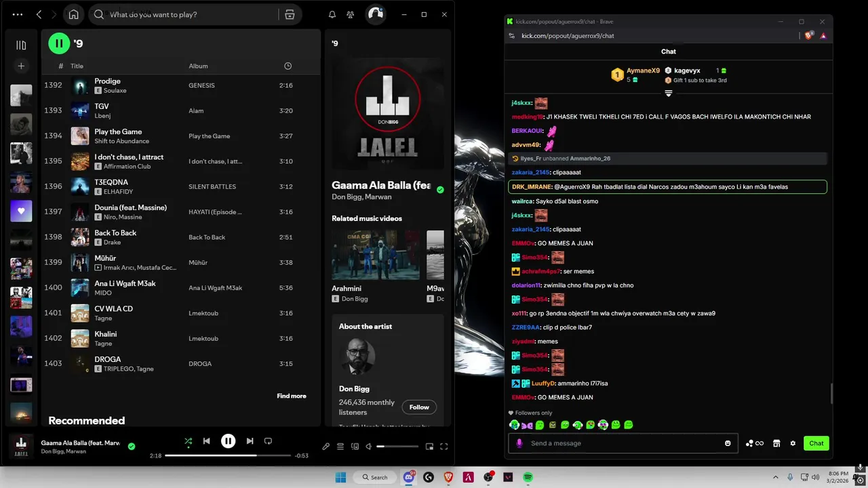Select track DROGA by TRIPLEGO
This screenshot has height=488, width=868.
(180, 363)
